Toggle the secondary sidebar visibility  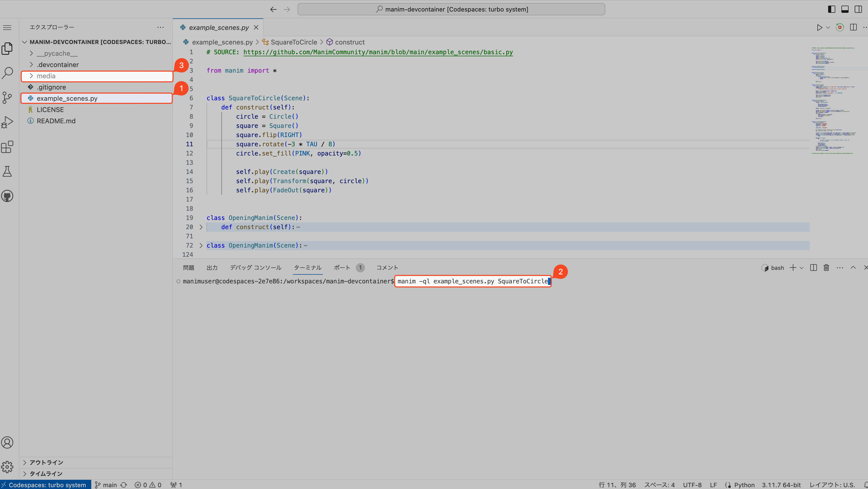tap(858, 9)
